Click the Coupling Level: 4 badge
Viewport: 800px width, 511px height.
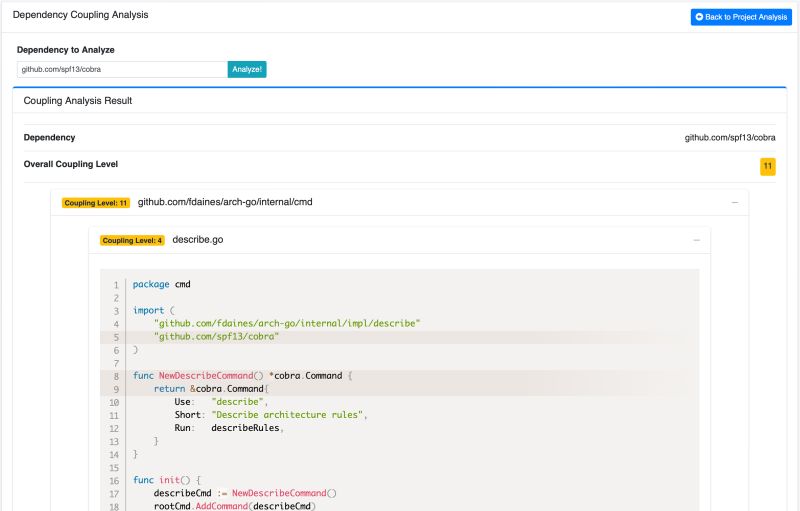click(132, 240)
